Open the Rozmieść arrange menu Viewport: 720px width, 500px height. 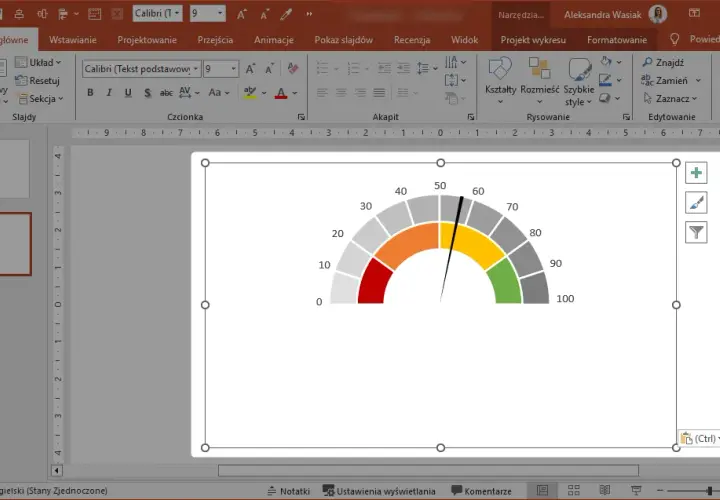point(540,81)
